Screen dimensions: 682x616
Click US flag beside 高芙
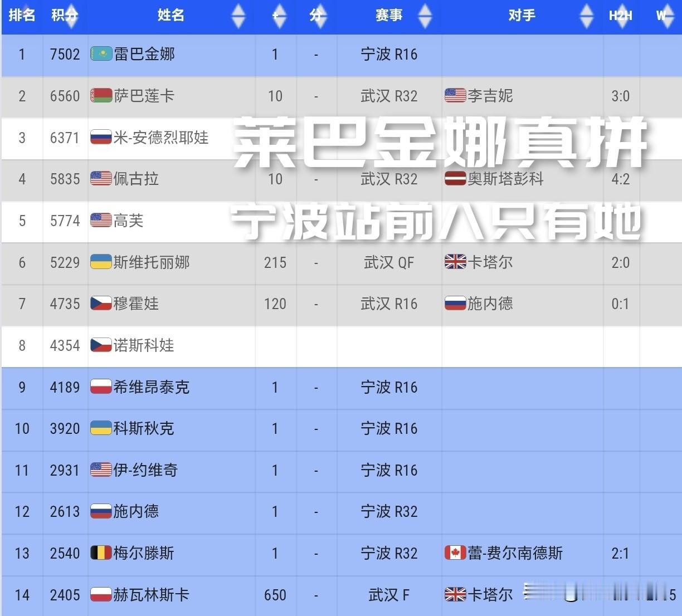coord(101,221)
